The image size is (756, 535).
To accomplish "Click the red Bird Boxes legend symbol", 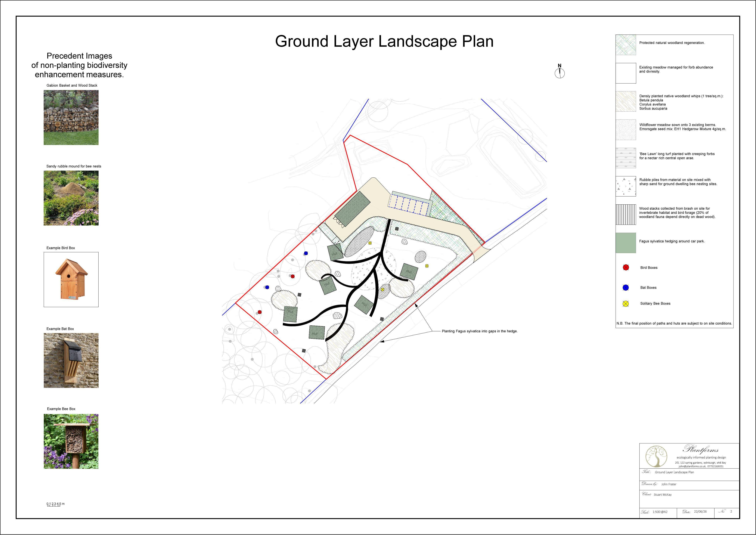I will 626,267.
